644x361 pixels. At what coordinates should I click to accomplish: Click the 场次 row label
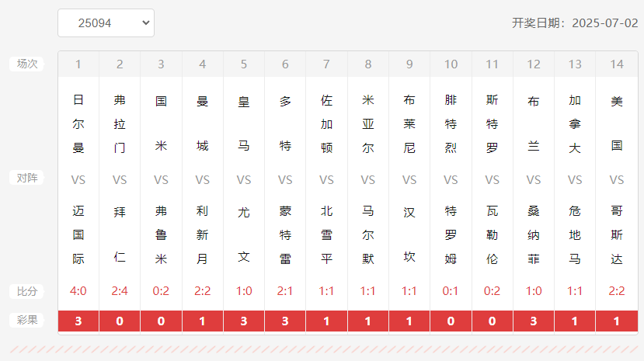[x=26, y=64]
